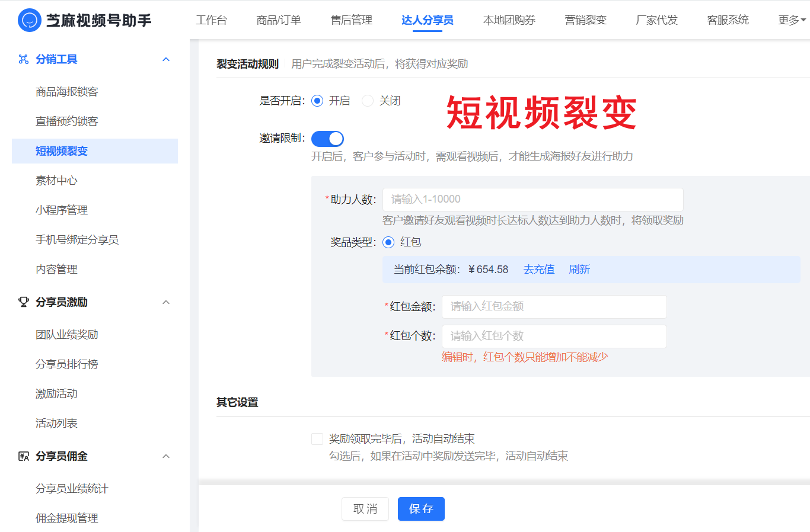Viewport: 810px width, 532px height.
Task: Click the 裂变活动规则 section heading
Action: [247, 64]
